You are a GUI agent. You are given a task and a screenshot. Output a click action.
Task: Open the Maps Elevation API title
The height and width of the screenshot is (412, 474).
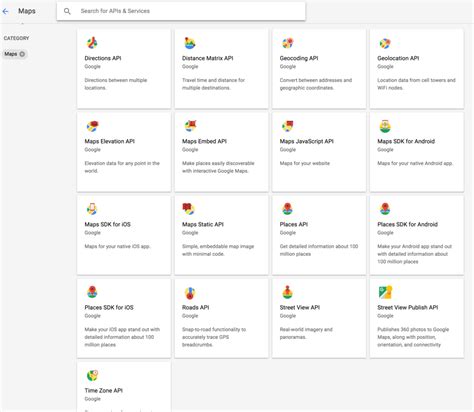click(x=109, y=141)
